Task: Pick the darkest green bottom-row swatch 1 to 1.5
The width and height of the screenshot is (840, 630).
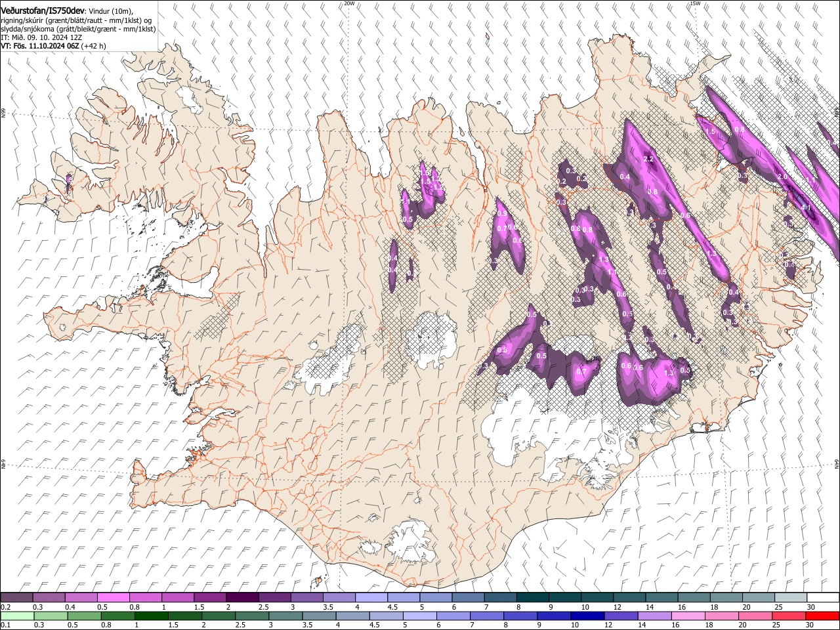Action: click(151, 616)
